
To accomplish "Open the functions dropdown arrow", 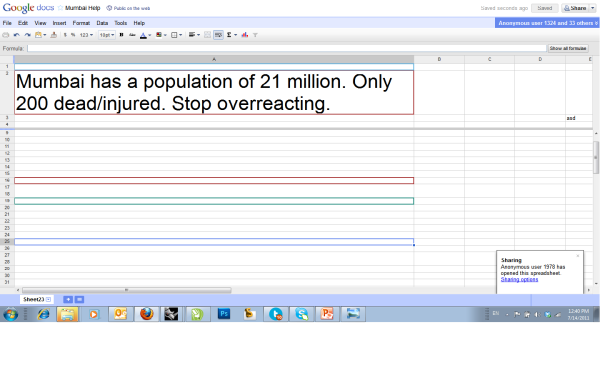I will click(x=235, y=35).
